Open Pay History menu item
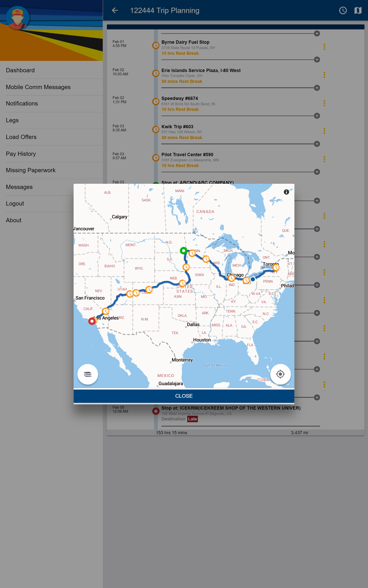The height and width of the screenshot is (588, 368). coord(51,154)
